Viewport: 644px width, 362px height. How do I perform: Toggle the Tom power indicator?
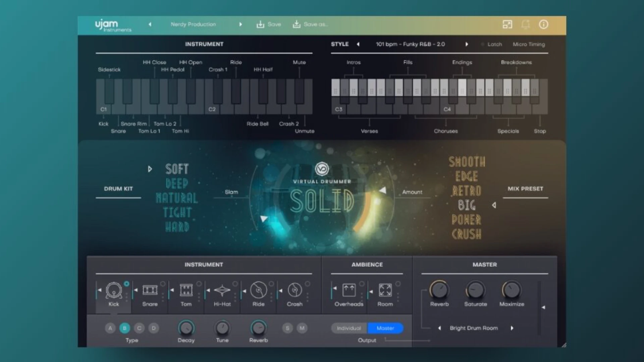199,284
